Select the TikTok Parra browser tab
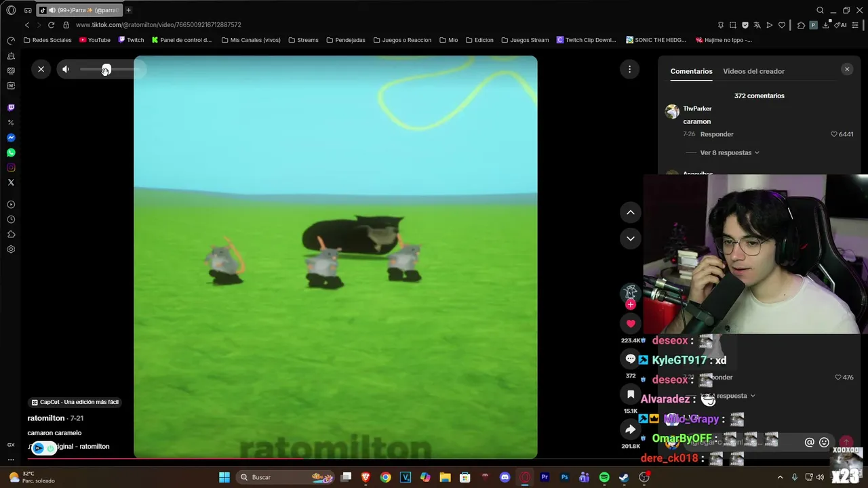The image size is (868, 488). coord(78,10)
